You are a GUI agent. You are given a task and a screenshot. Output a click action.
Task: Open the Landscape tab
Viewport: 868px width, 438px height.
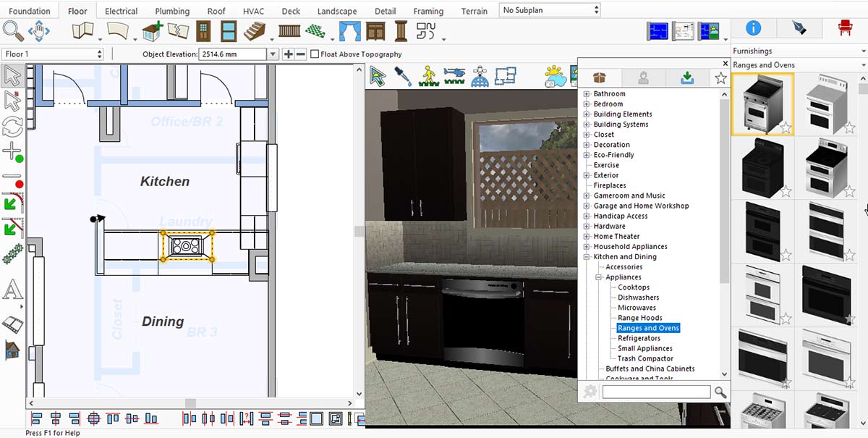coord(337,11)
